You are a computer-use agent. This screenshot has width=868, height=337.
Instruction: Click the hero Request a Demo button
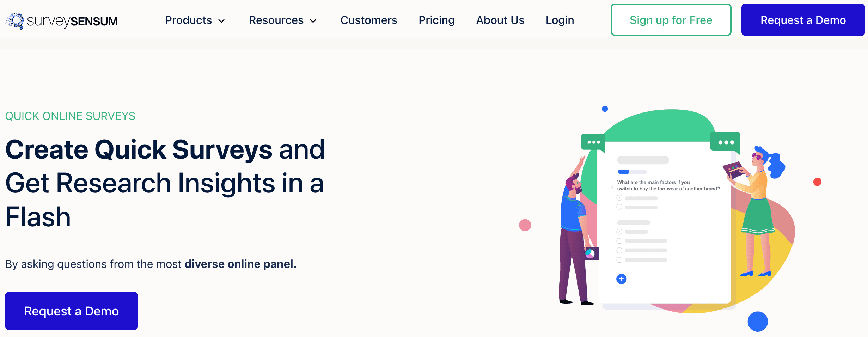(x=71, y=311)
